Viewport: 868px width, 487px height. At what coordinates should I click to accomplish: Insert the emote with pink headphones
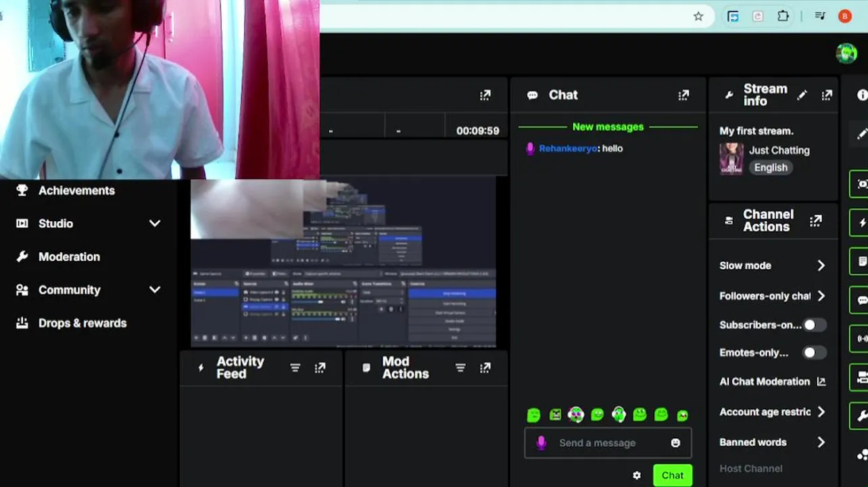(576, 415)
